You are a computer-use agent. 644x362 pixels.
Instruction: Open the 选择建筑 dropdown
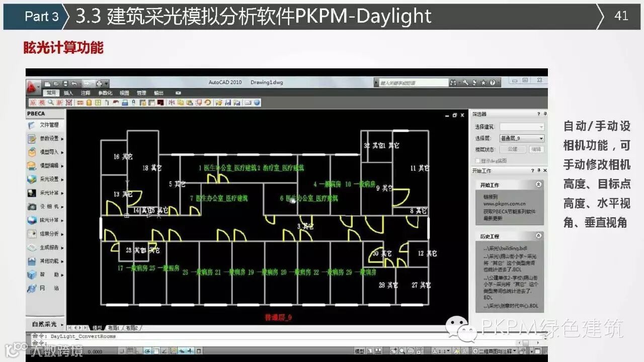tap(522, 127)
